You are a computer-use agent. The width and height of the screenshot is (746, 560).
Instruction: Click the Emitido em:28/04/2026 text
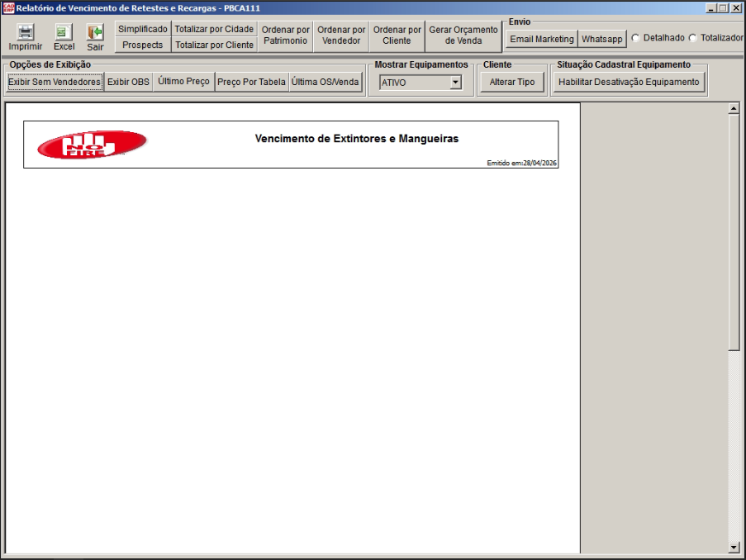tap(521, 163)
